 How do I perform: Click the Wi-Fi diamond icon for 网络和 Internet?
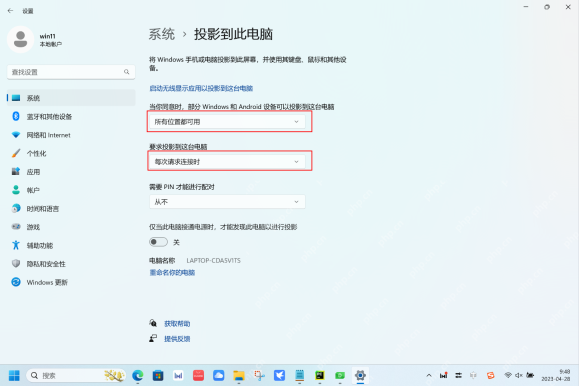(16, 135)
